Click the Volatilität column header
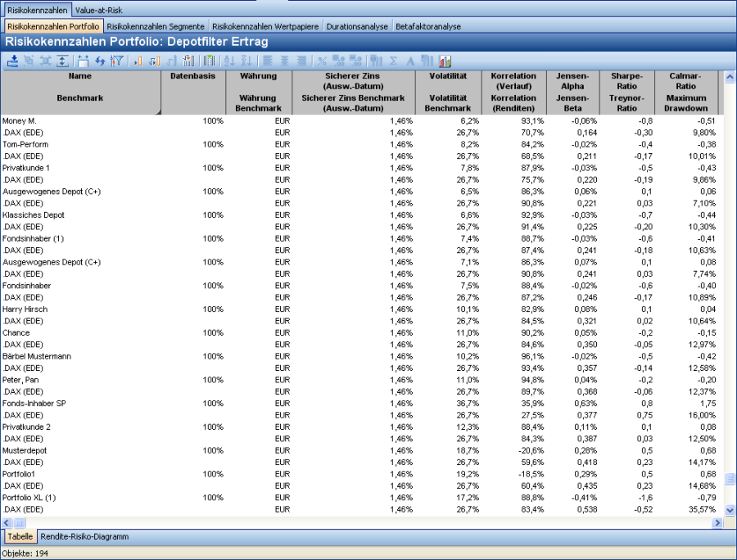Image resolution: width=737 pixels, height=560 pixels. 448,76
